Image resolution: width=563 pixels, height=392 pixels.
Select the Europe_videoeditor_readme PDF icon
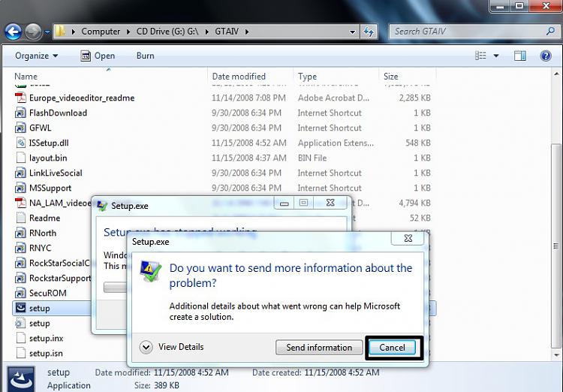21,98
